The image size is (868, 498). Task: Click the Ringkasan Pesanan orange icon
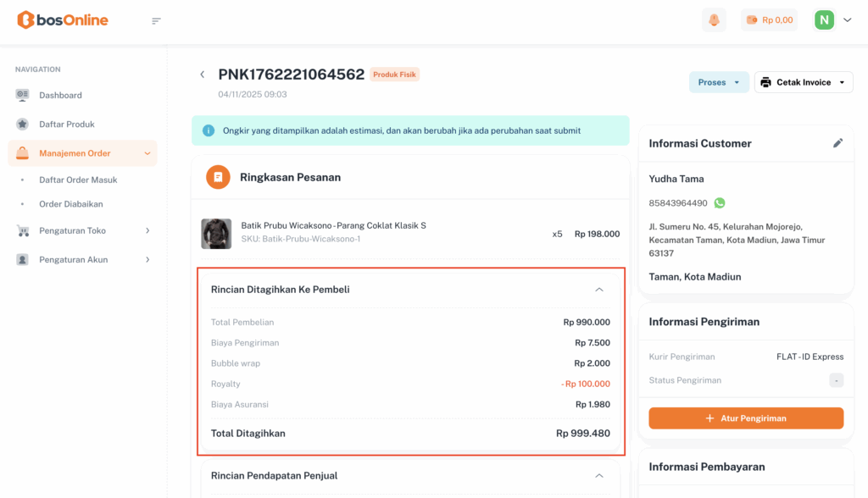coord(218,177)
